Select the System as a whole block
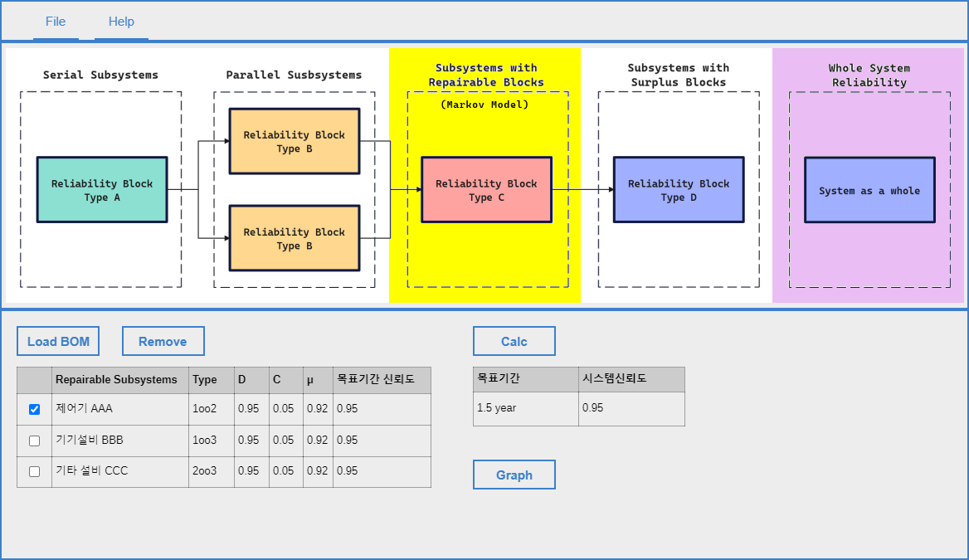Viewport: 969px width, 560px height. click(x=869, y=190)
